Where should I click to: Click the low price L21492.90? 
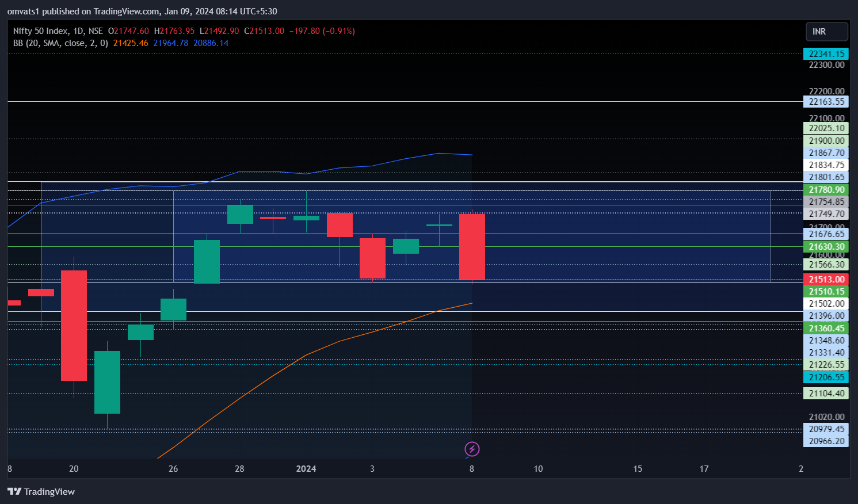click(x=219, y=31)
